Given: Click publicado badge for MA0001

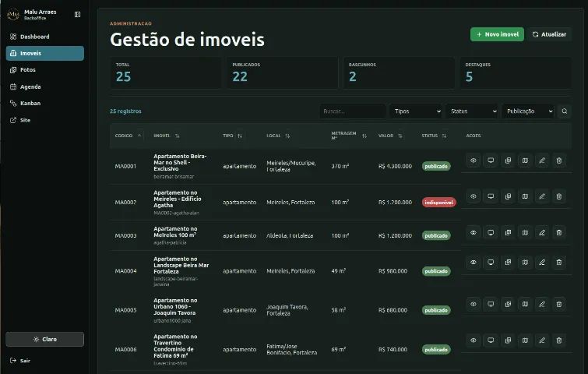Looking at the screenshot, I should (x=436, y=166).
